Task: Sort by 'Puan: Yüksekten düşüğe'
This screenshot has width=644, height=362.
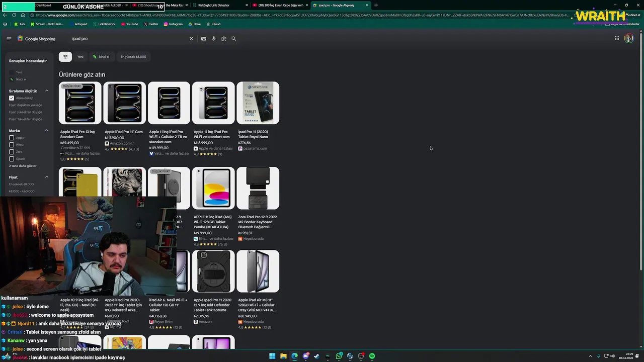Action: 25,119
